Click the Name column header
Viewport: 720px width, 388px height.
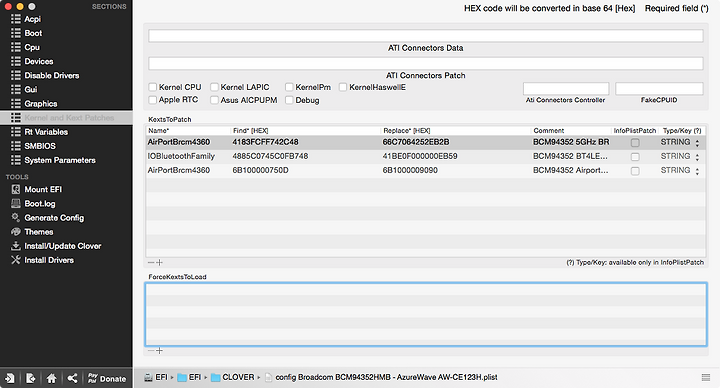click(159, 130)
